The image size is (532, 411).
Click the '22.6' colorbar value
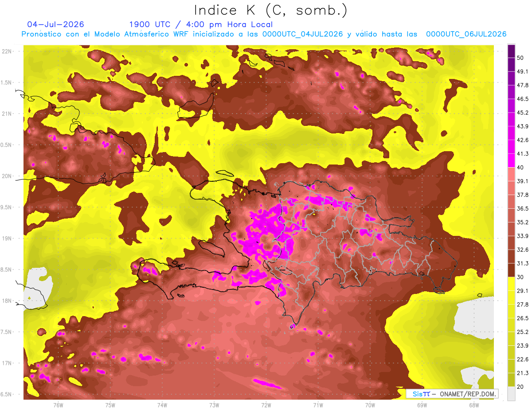click(x=522, y=359)
